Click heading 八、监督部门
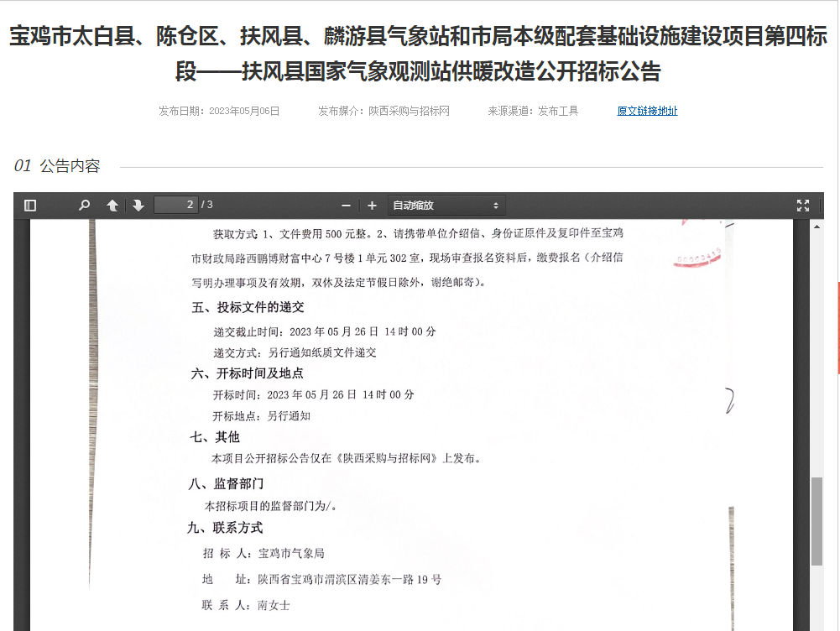Image resolution: width=840 pixels, height=631 pixels. click(226, 483)
